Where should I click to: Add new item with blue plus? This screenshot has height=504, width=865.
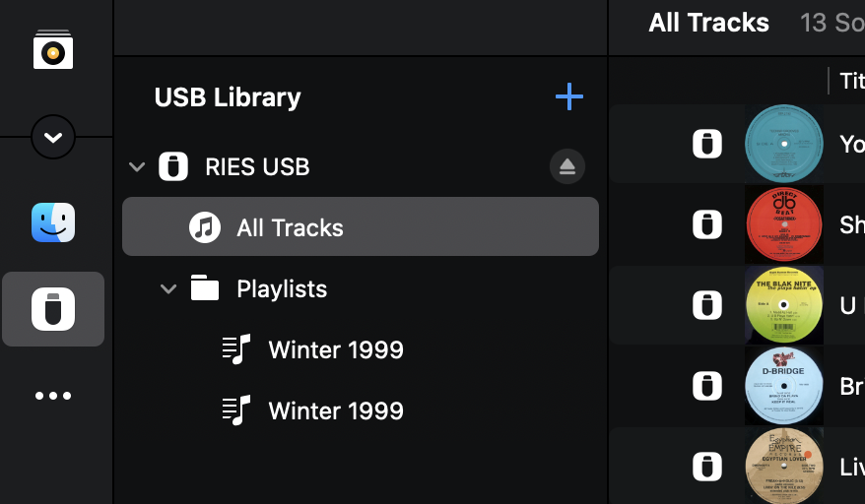point(569,96)
